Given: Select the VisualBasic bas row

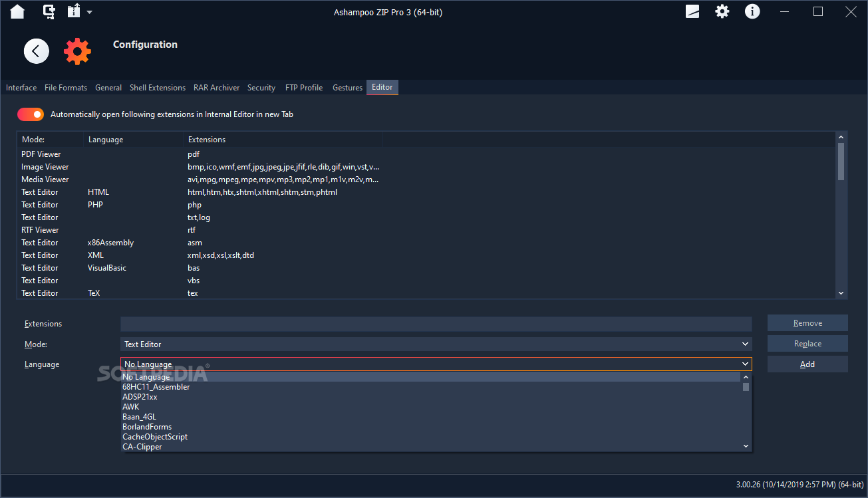Looking at the screenshot, I should [426, 268].
